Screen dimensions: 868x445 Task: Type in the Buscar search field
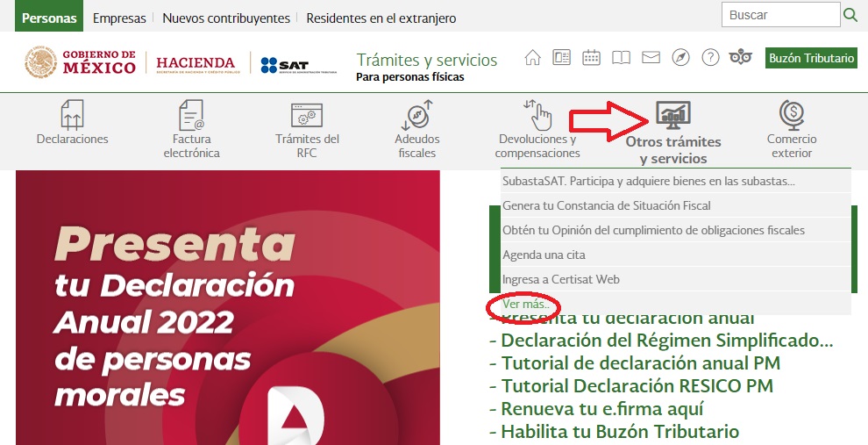779,15
